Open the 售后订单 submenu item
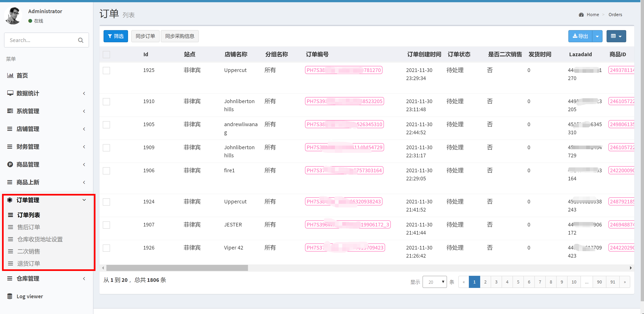 (29, 227)
